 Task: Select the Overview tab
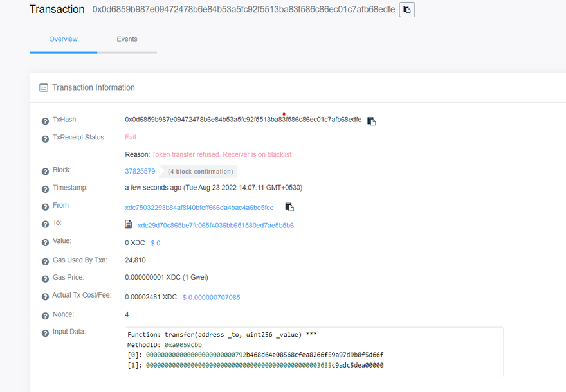pos(63,39)
